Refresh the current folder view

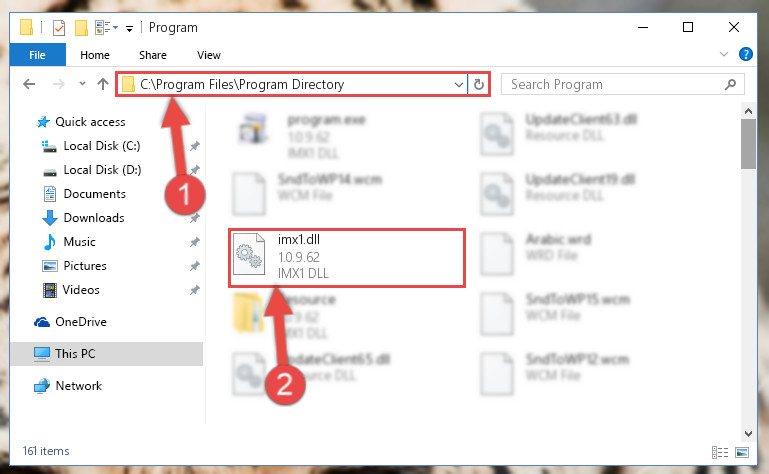click(x=479, y=84)
